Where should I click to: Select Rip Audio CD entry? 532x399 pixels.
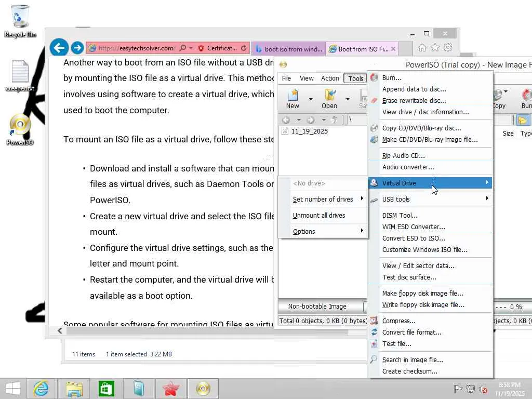click(x=403, y=156)
